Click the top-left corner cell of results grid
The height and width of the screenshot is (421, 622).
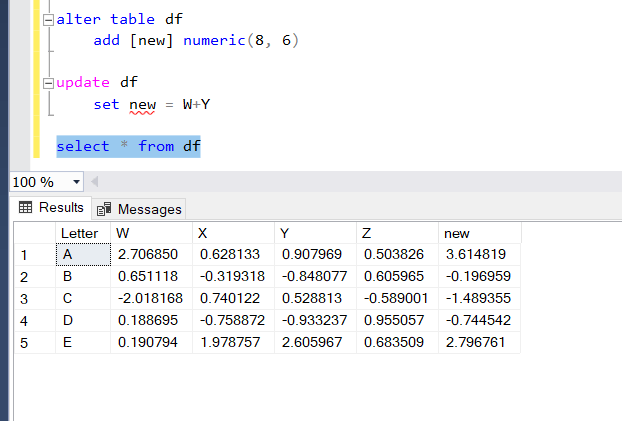(x=33, y=233)
